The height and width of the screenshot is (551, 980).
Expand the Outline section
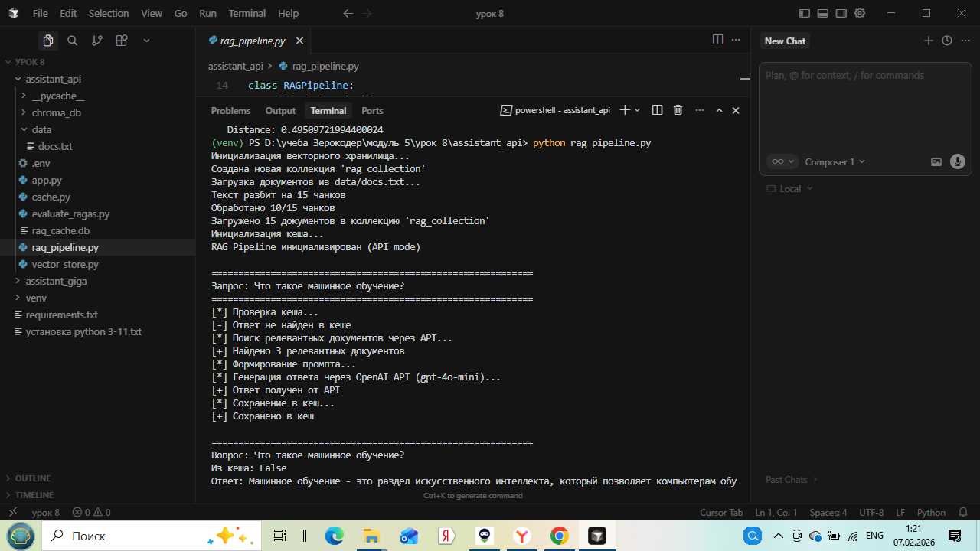[98, 478]
